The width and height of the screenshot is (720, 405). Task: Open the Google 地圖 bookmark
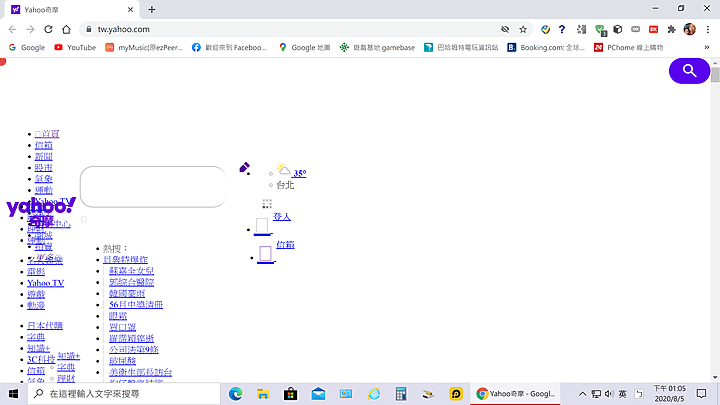304,47
